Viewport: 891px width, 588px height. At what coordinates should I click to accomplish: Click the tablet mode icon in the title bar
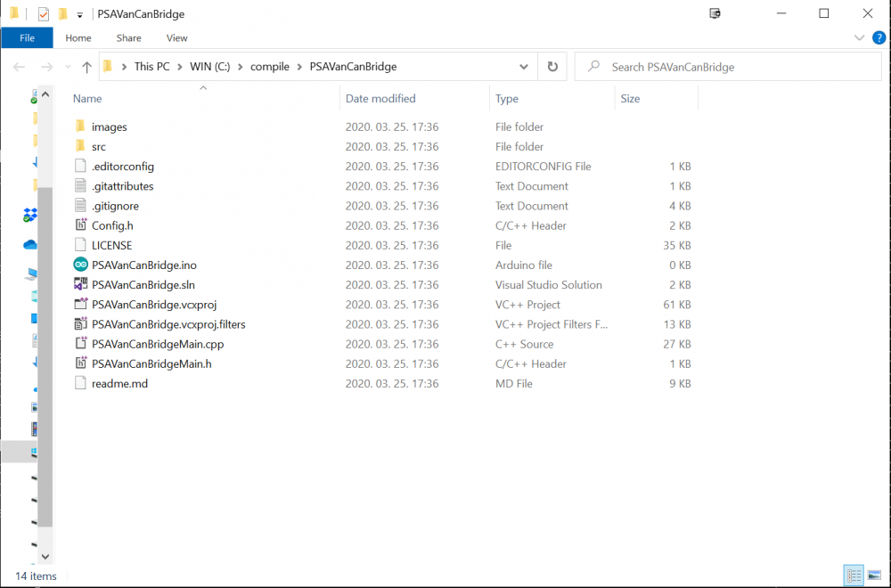(715, 13)
